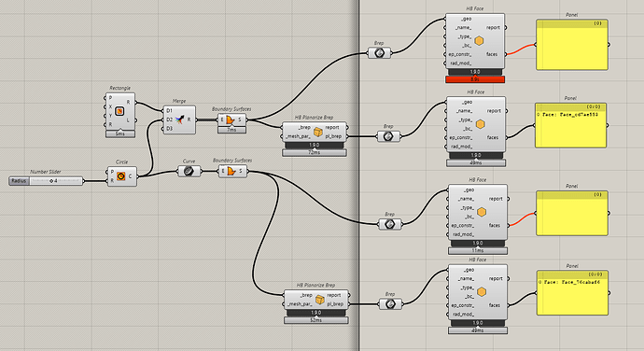The width and height of the screenshot is (644, 351).
Task: Select the top empty yellow Panel
Action: [x=572, y=45]
